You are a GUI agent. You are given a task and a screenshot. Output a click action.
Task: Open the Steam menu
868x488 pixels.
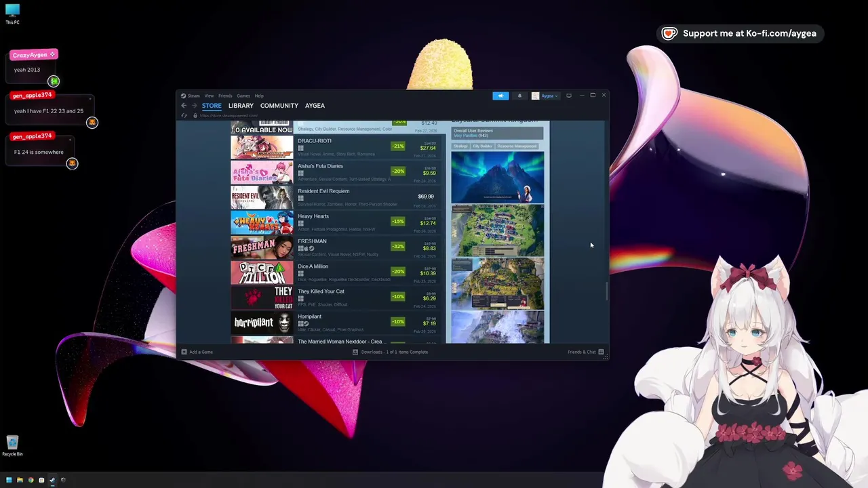(x=193, y=96)
